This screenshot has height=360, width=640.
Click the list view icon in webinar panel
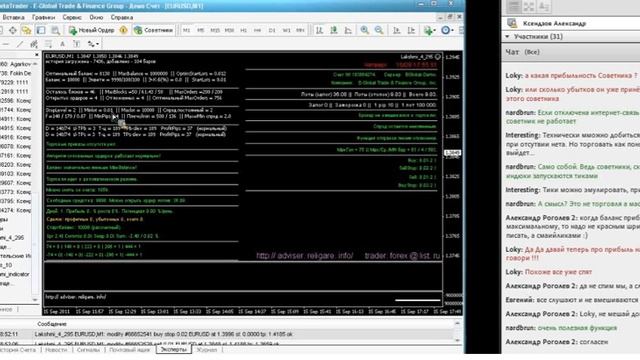[513, 6]
